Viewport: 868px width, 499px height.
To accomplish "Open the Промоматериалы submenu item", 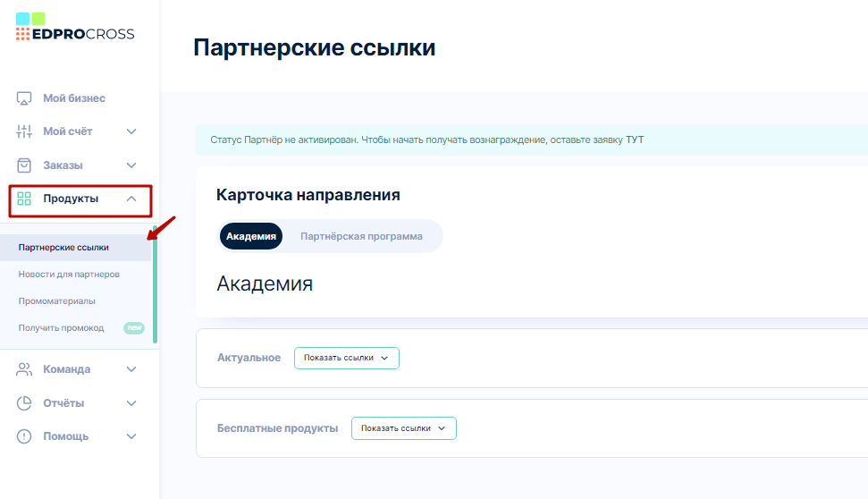I will (56, 301).
